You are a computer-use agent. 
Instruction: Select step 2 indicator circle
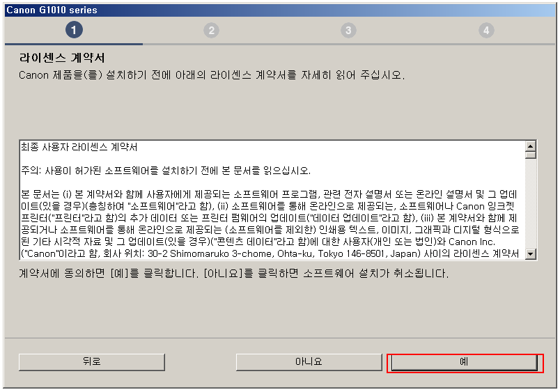(212, 31)
